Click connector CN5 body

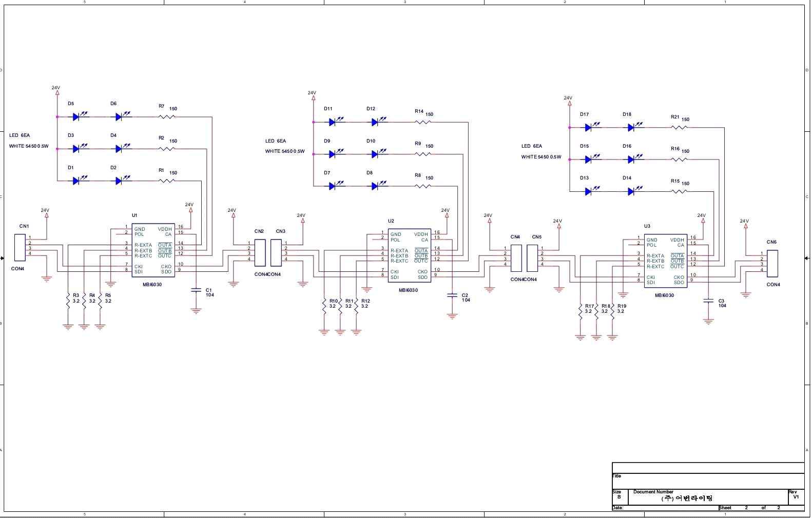pyautogui.click(x=532, y=258)
